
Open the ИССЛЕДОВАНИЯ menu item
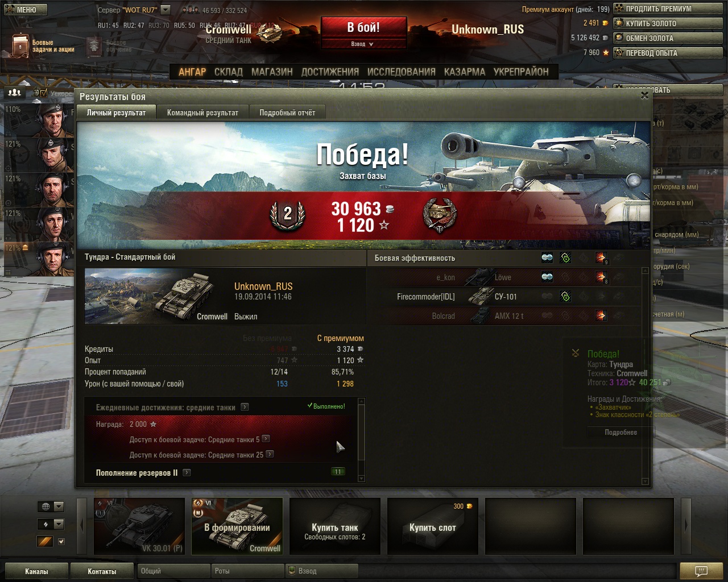pyautogui.click(x=401, y=72)
